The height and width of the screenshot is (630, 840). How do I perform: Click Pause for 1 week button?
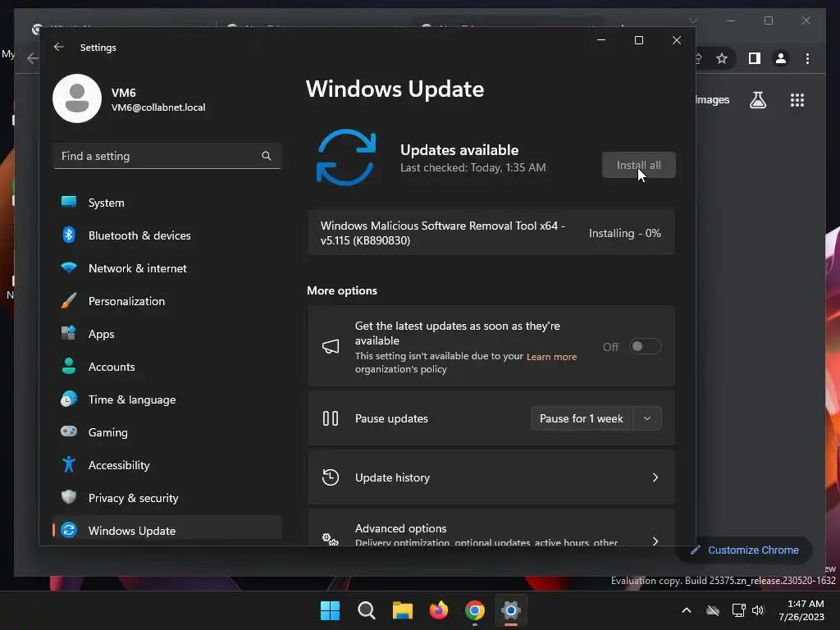coord(582,418)
